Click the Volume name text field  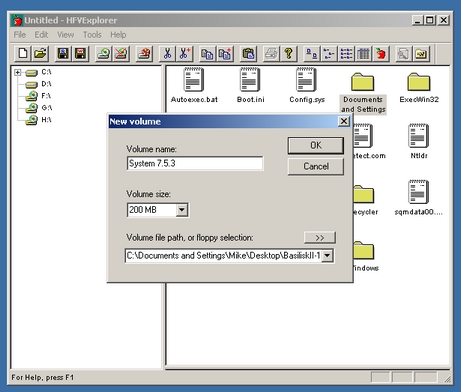195,163
